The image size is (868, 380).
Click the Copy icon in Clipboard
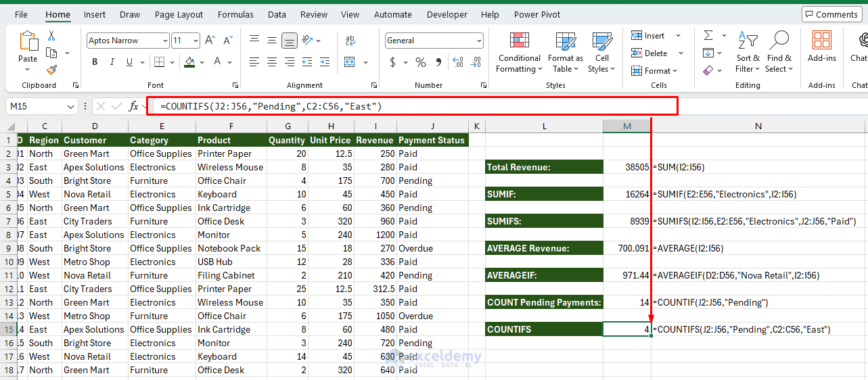pyautogui.click(x=51, y=53)
